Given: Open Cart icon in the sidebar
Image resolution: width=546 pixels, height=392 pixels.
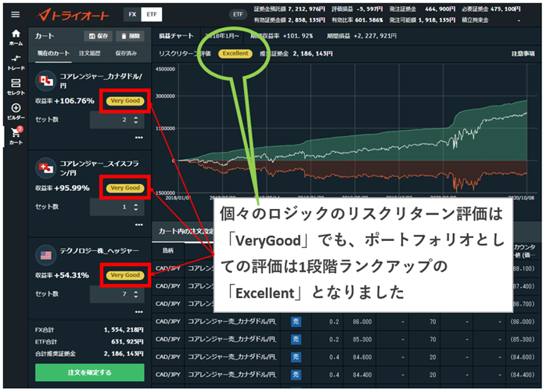Looking at the screenshot, I should click(16, 136).
